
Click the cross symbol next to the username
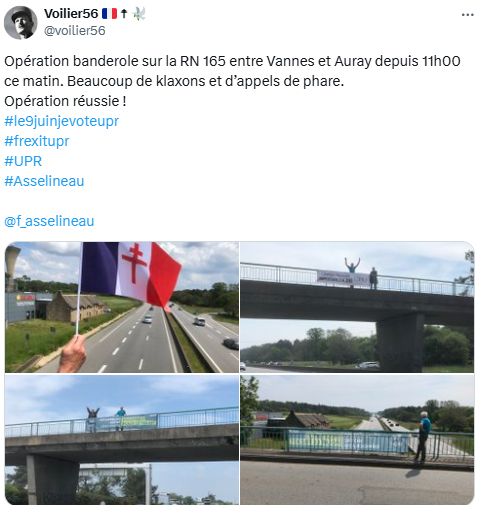(x=124, y=14)
